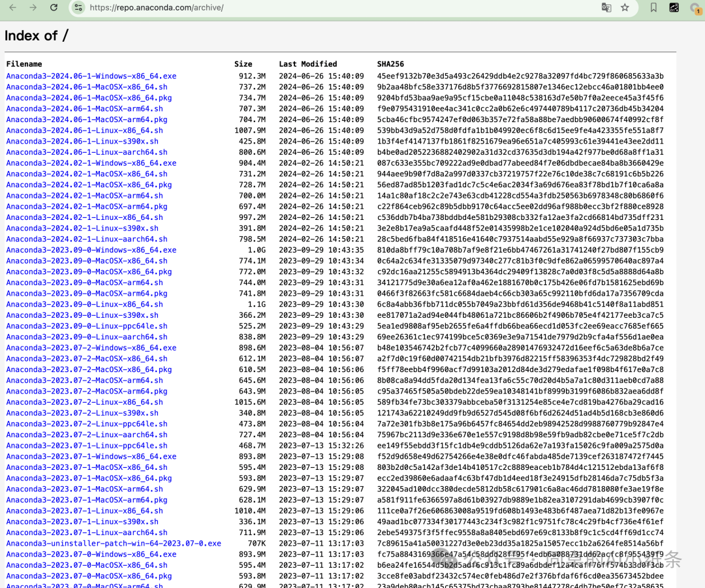Open the extension icon with orange badge

696,8
